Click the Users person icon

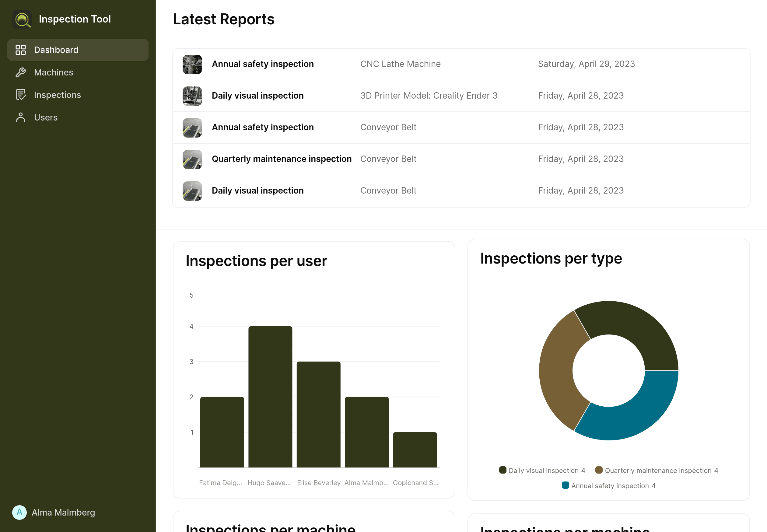(x=21, y=117)
